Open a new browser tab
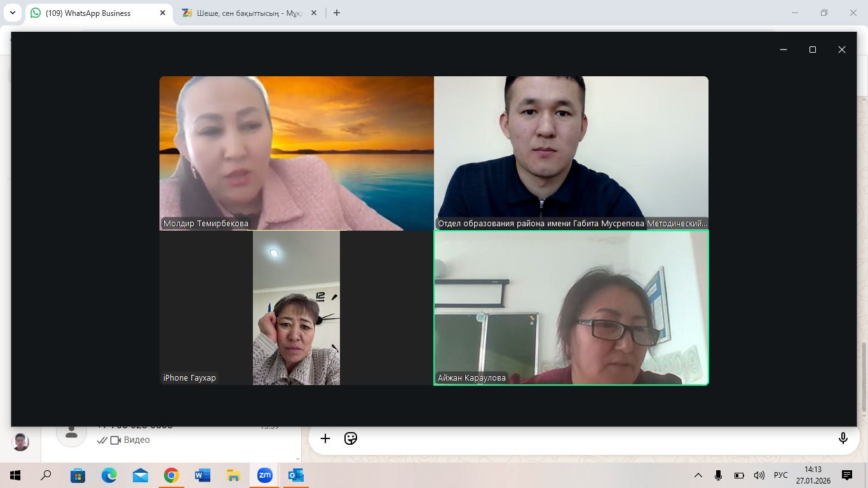The image size is (868, 488). point(337,13)
